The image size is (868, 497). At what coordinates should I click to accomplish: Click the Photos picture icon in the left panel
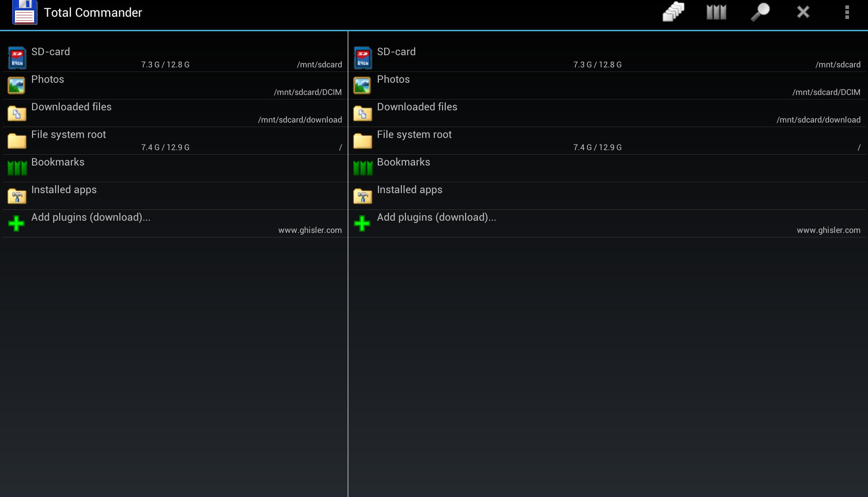point(17,85)
